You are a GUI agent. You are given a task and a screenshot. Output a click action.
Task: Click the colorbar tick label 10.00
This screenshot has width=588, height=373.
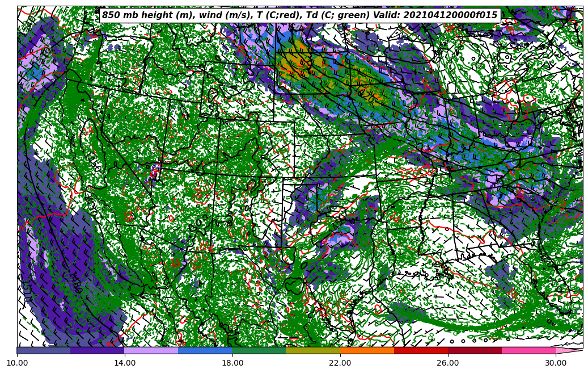pos(17,363)
